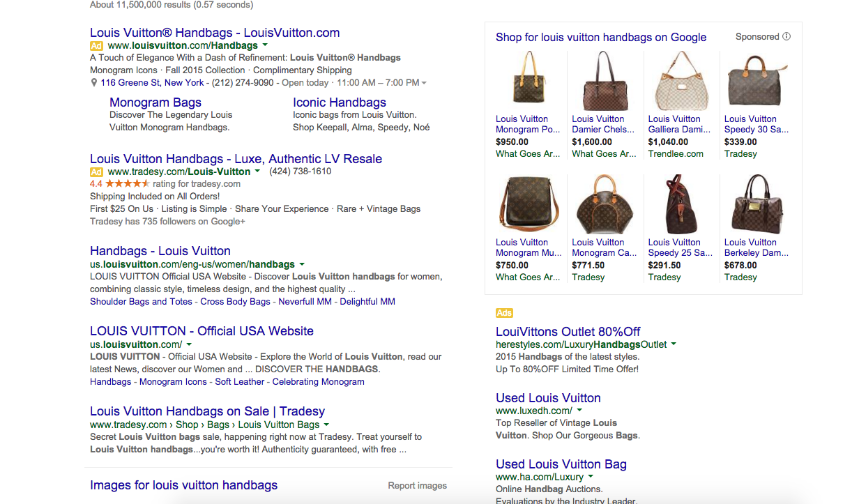Image resolution: width=859 pixels, height=504 pixels.
Task: Click the Neverfull MM sublink
Action: (x=305, y=302)
